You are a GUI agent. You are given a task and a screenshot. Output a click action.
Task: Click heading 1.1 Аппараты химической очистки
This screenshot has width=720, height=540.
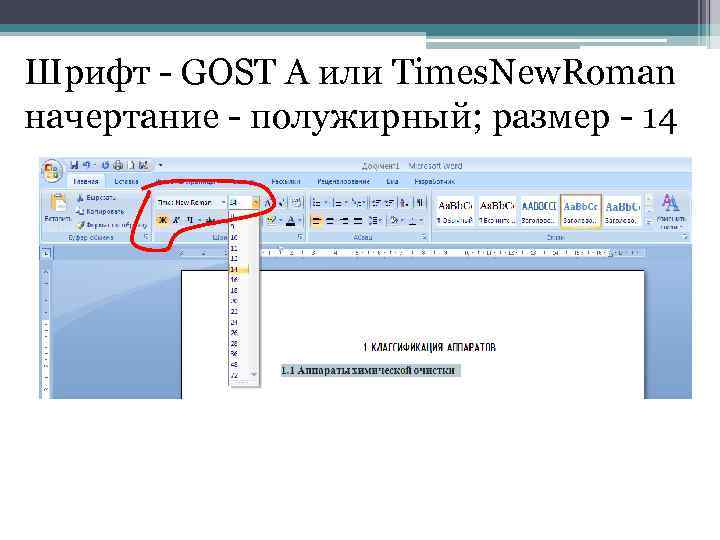pyautogui.click(x=368, y=370)
